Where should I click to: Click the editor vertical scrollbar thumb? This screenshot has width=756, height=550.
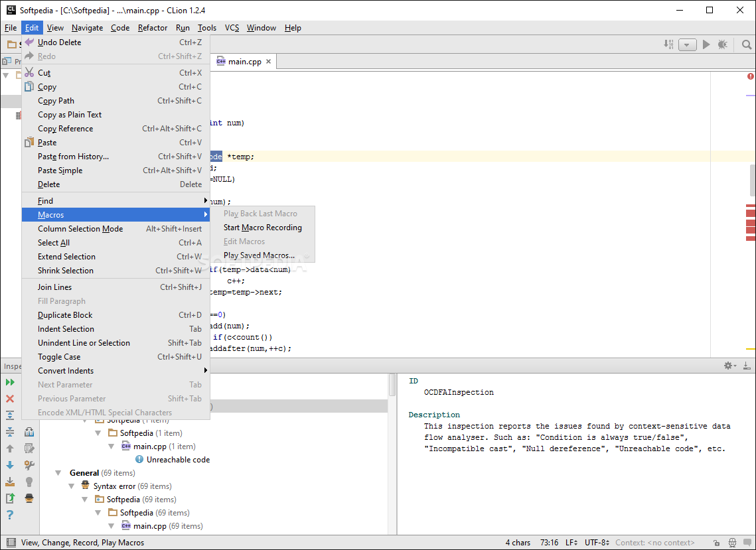pyautogui.click(x=752, y=180)
